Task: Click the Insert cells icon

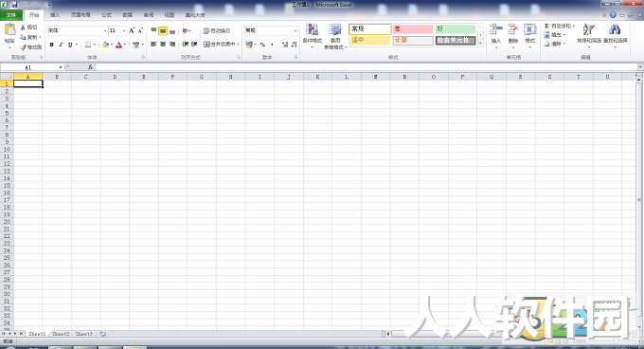Action: [495, 29]
